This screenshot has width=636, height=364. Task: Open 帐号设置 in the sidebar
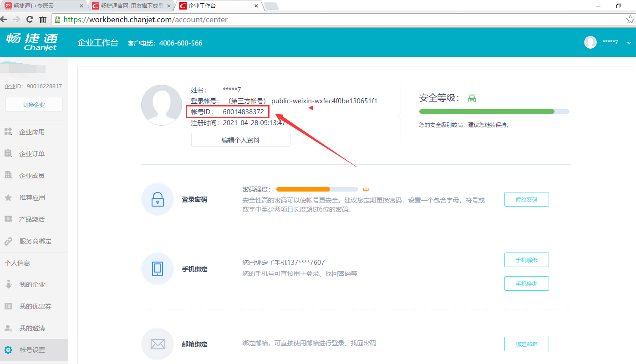click(34, 350)
